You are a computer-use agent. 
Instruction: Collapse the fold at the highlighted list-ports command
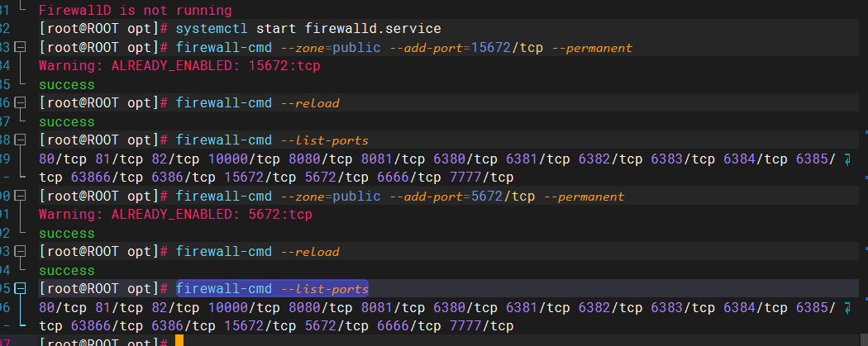21,288
